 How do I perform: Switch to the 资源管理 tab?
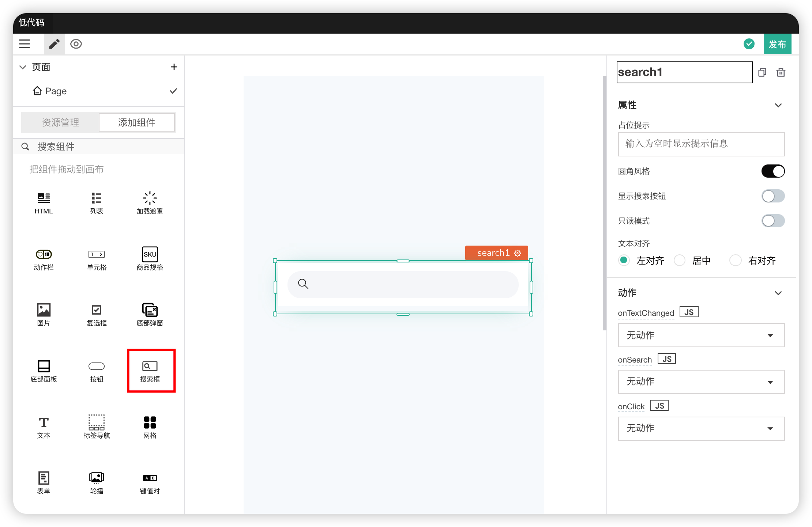pos(61,122)
